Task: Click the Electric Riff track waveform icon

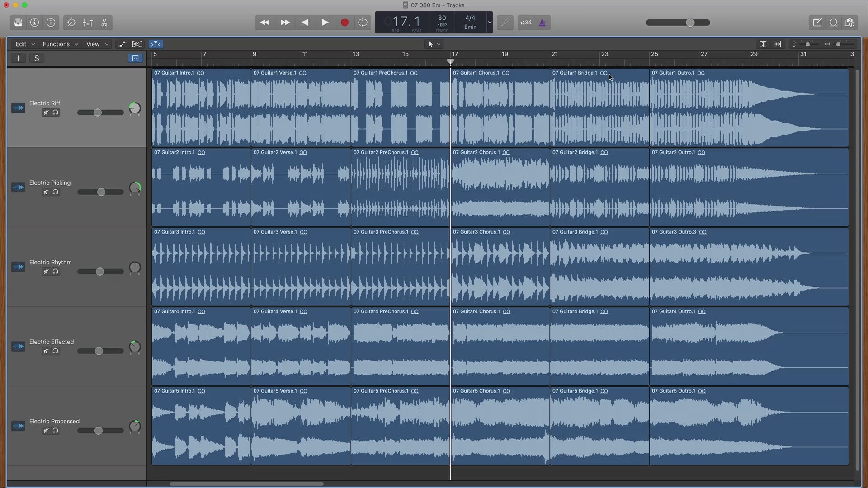Action: click(18, 108)
